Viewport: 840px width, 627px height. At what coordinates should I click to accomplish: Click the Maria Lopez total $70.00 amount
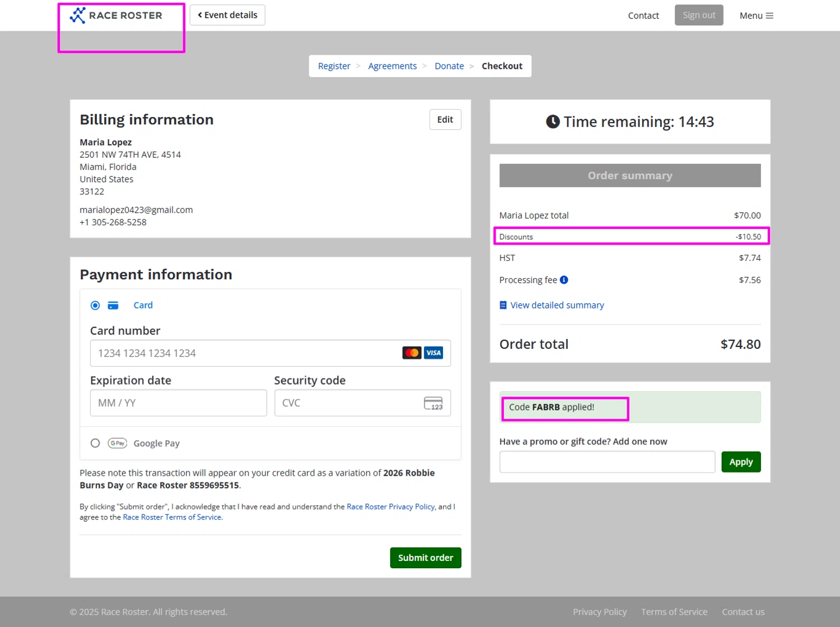coord(748,216)
